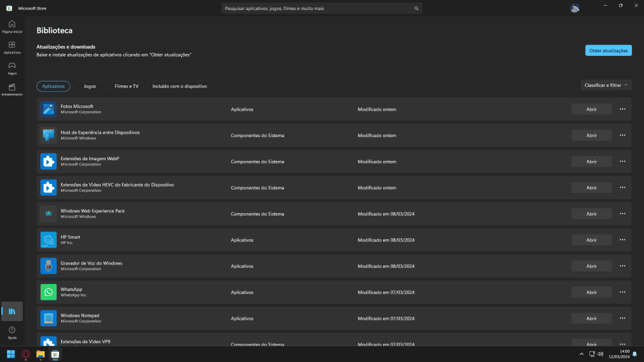Click Abrir for Extensões de Imagem WebP
The width and height of the screenshot is (644, 362).
[x=591, y=162]
